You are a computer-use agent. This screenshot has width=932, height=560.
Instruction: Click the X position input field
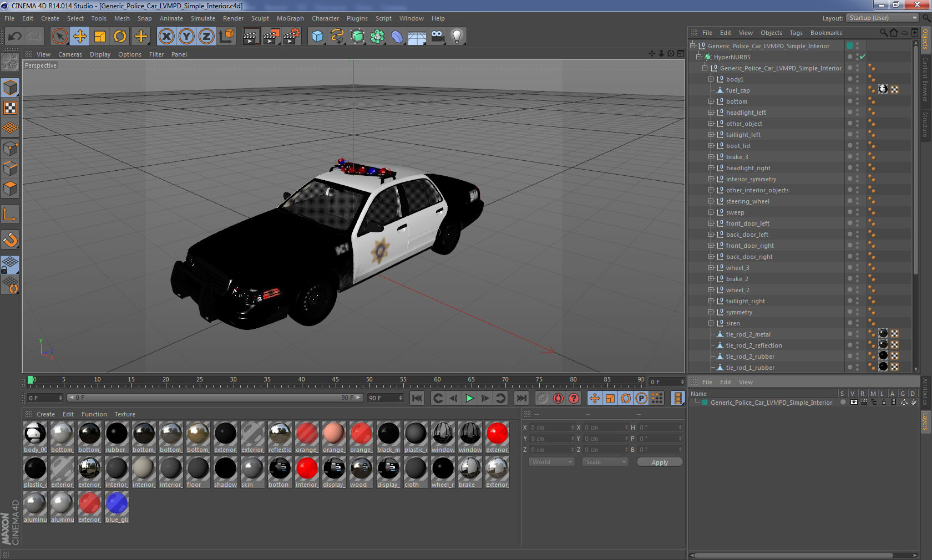coord(551,427)
